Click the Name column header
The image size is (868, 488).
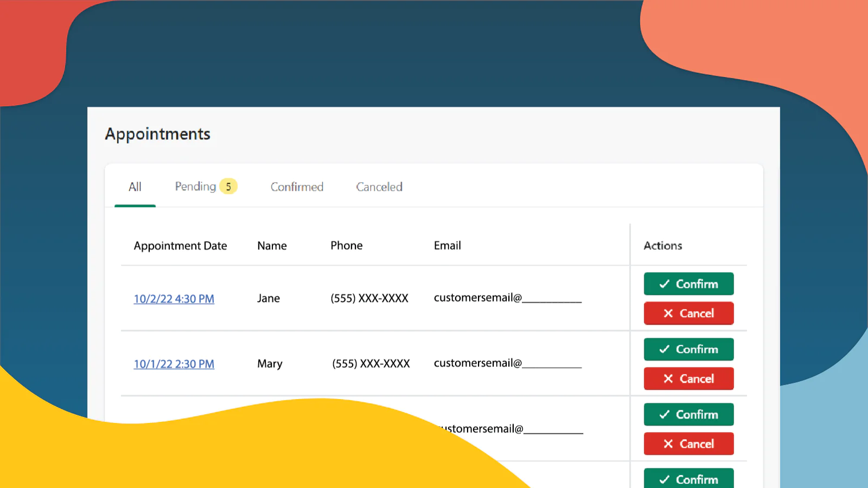tap(272, 246)
